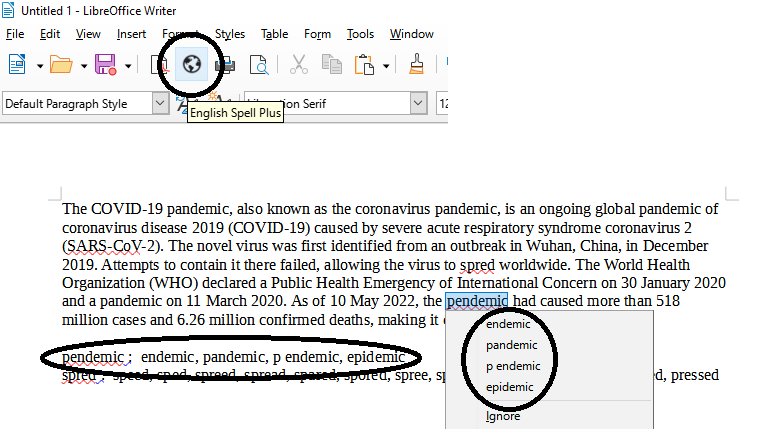Choose 'epidemic' spelling suggestion
This screenshot has width=768, height=432.
[509, 387]
